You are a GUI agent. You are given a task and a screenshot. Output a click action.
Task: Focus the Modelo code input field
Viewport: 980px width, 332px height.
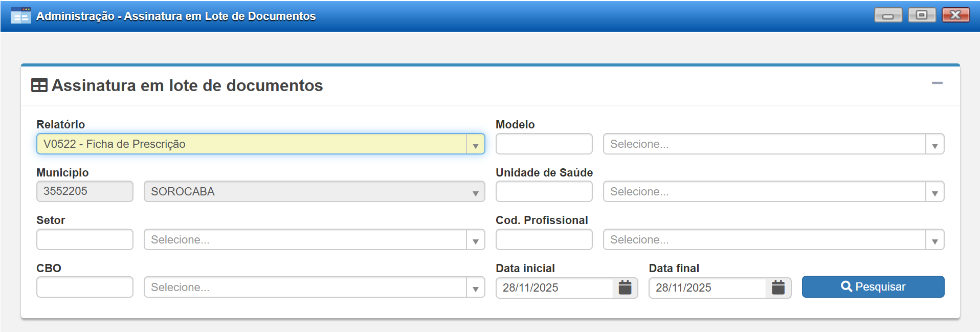(544, 144)
